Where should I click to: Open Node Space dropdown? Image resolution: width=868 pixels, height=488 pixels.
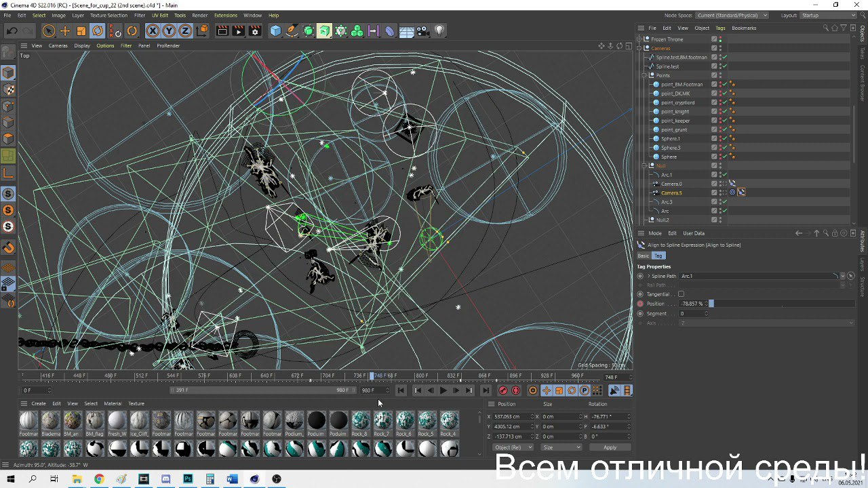pos(732,15)
